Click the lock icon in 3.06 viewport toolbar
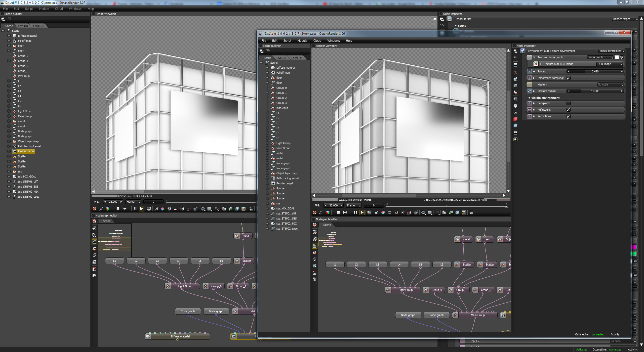This screenshot has height=352, width=644. [x=471, y=213]
